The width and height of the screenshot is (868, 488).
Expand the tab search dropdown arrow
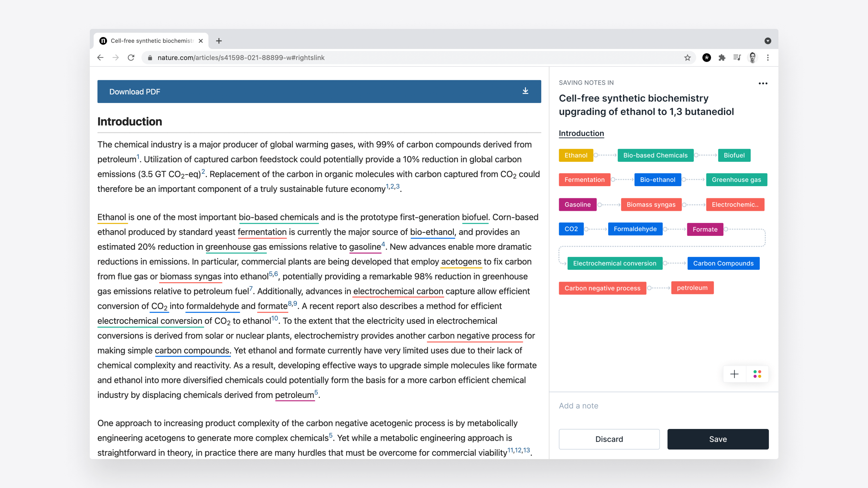768,41
